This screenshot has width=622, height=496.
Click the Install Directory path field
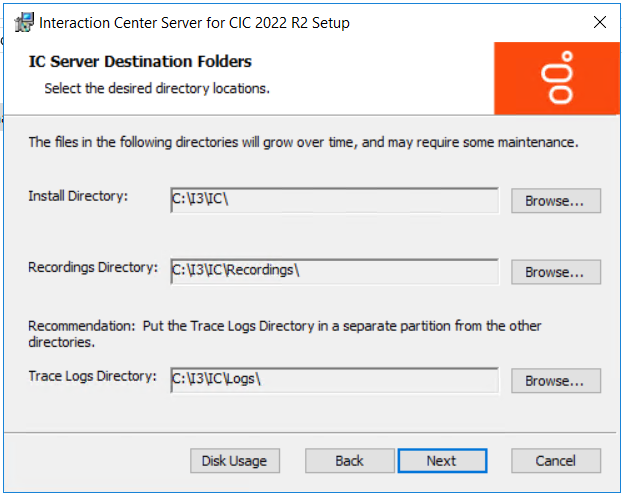click(x=334, y=201)
